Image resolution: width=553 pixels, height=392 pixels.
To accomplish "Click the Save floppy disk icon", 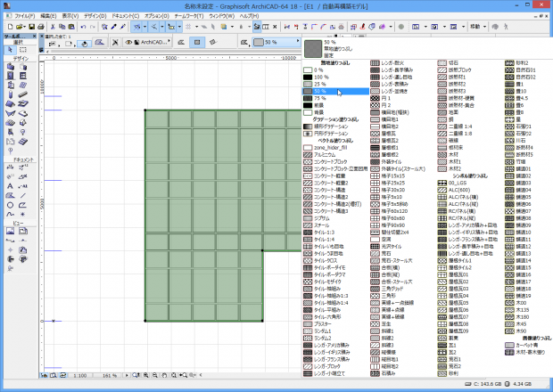I will (x=30, y=29).
